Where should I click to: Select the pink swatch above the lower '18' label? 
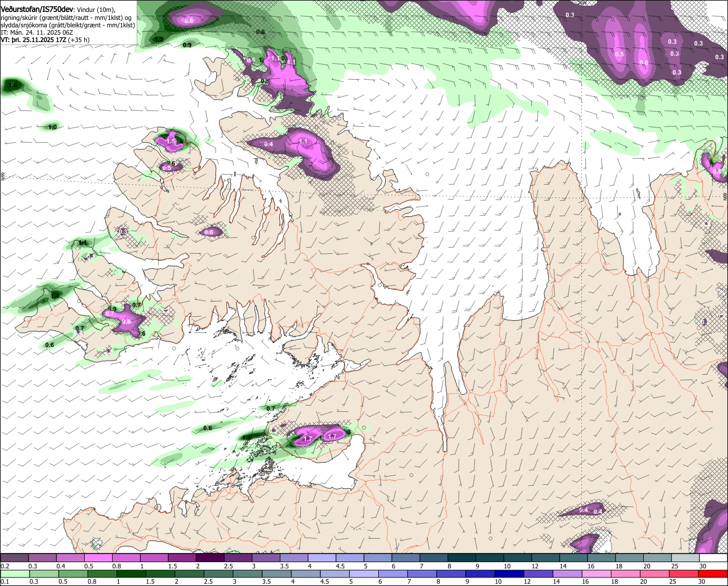[x=626, y=573]
